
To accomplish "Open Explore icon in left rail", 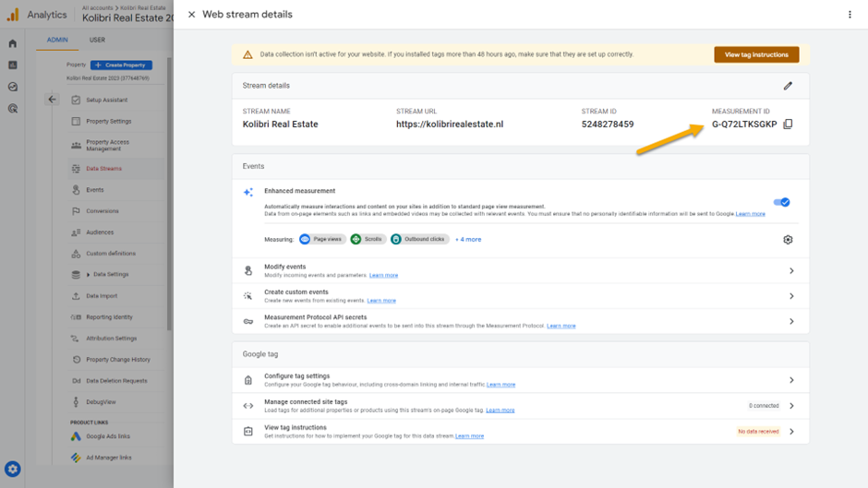I will point(13,87).
